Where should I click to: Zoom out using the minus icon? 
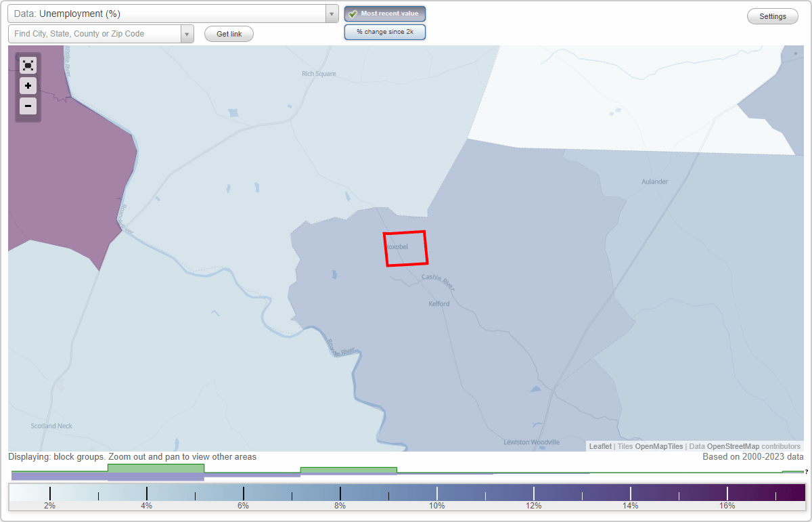pos(28,106)
